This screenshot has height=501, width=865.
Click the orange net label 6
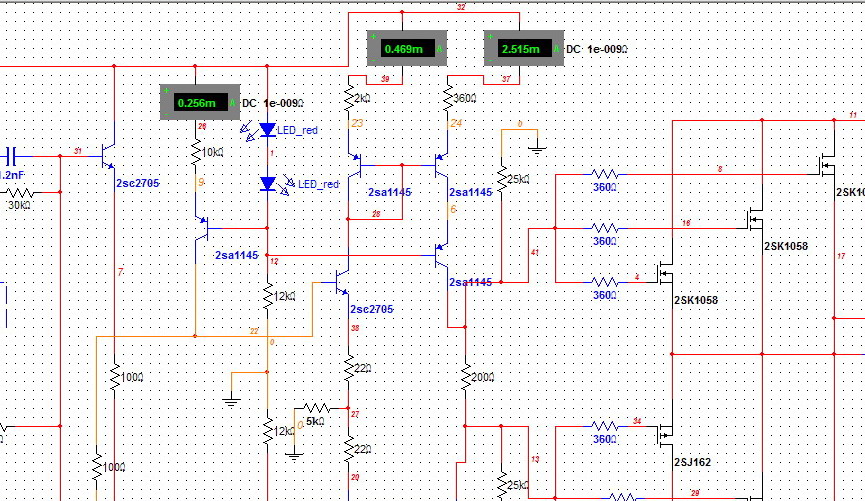(x=453, y=209)
